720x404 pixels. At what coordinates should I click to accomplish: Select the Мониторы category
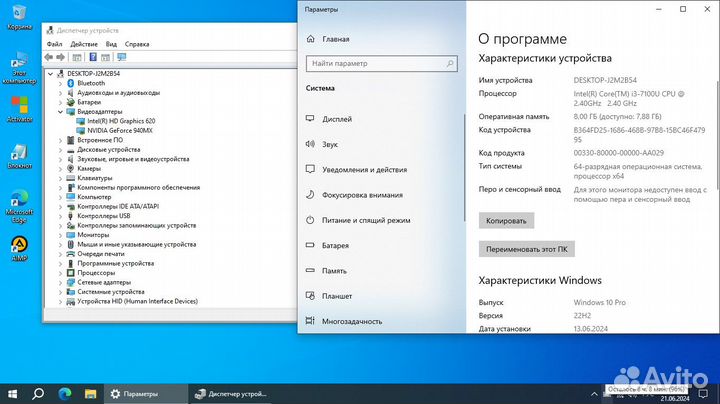tap(93, 235)
